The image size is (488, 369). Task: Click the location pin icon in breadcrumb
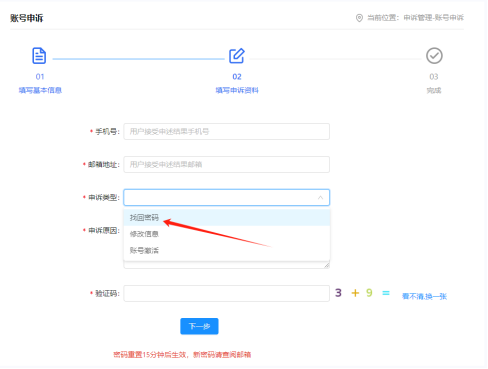tap(359, 18)
